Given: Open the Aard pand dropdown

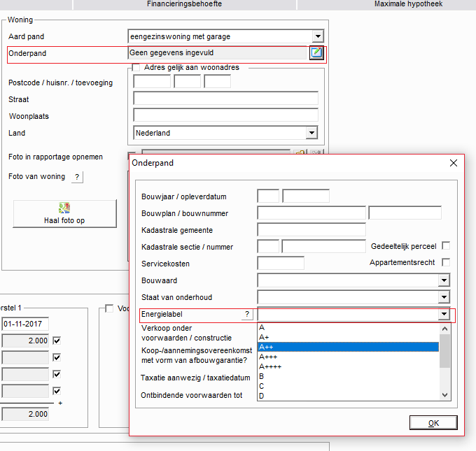Looking at the screenshot, I should point(318,36).
